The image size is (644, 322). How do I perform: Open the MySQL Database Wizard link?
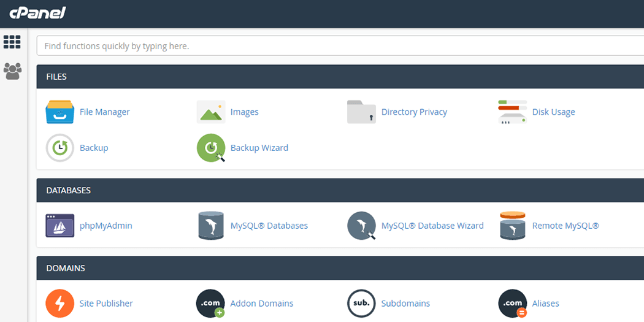(432, 226)
